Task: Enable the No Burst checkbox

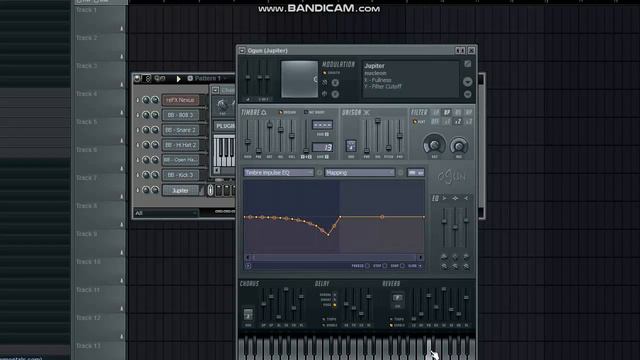Action: point(306,112)
